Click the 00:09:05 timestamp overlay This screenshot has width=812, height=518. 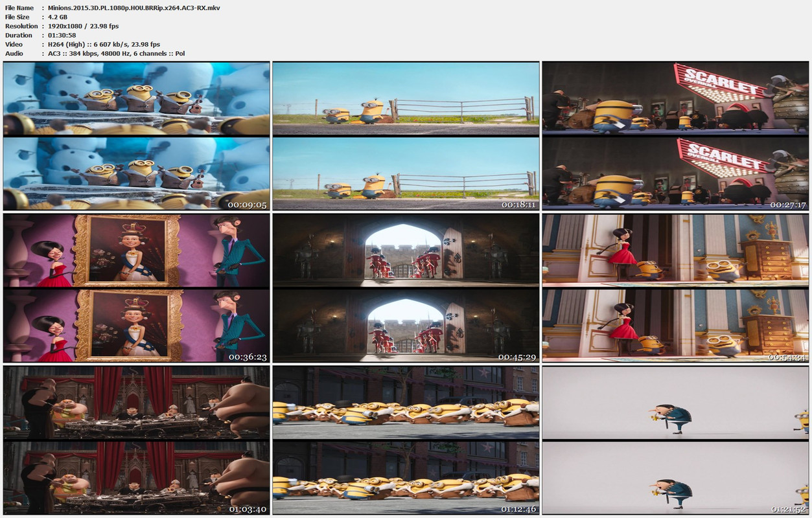point(247,205)
